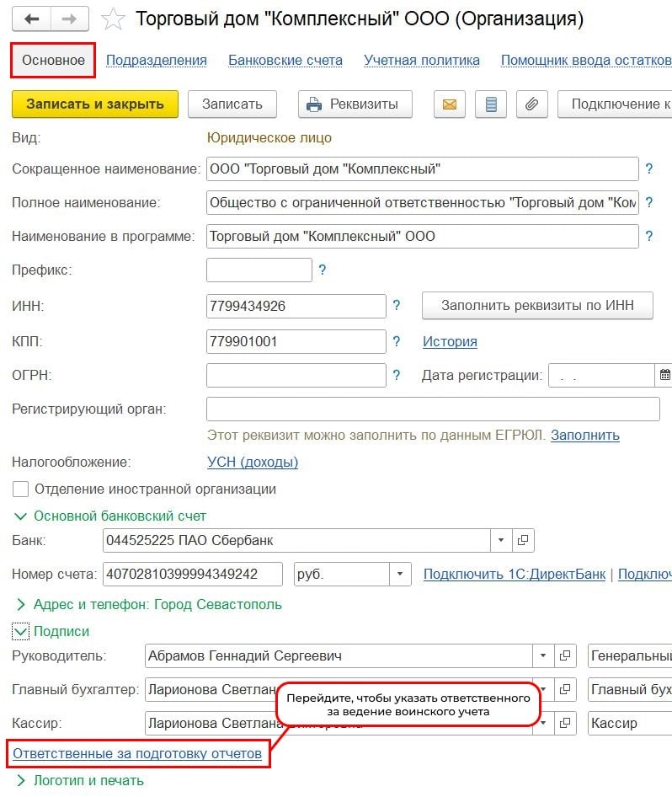
Task: Click into the ОГРН input field
Action: pos(296,375)
